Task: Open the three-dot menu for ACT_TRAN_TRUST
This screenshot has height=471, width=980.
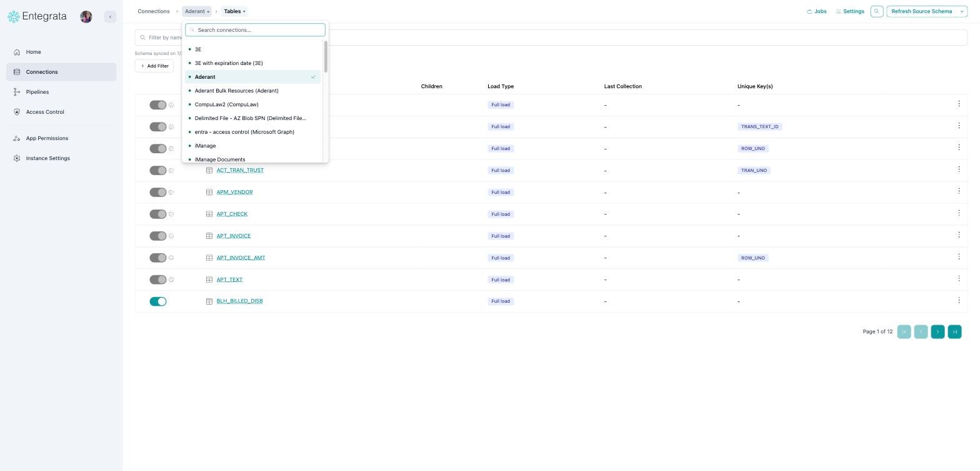Action: click(959, 170)
